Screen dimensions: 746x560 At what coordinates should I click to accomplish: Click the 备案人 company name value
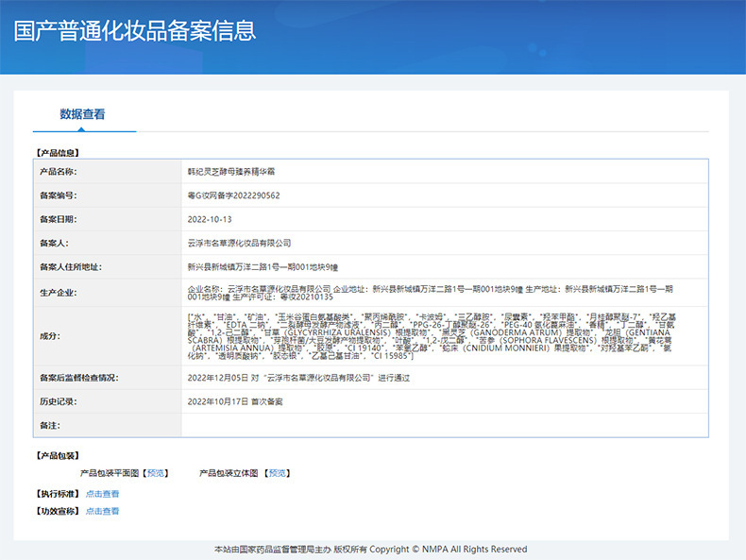pyautogui.click(x=240, y=243)
